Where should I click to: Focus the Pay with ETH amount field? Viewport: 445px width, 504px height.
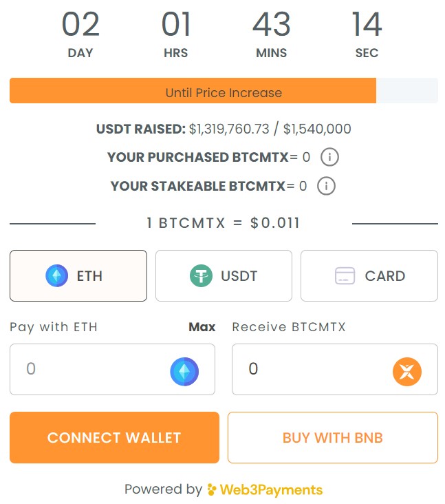[x=112, y=369]
